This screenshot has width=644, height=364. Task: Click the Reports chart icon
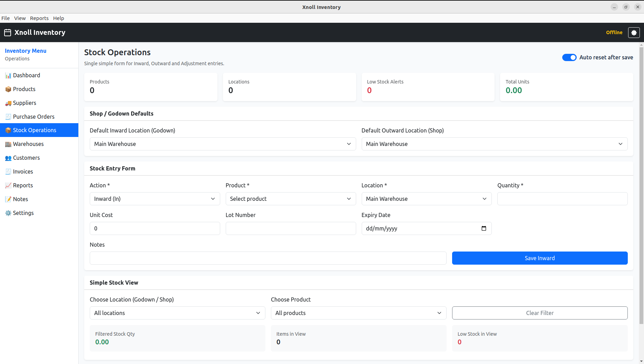pos(8,186)
